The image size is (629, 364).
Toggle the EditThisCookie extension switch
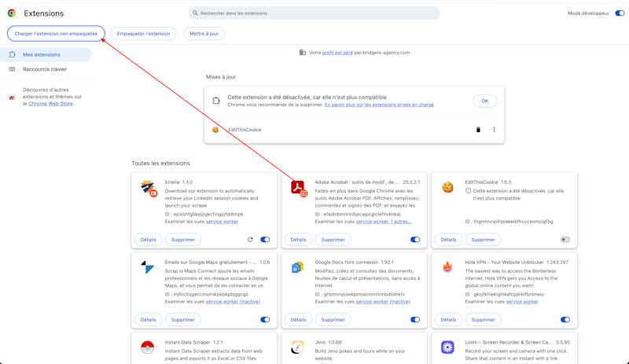(565, 240)
